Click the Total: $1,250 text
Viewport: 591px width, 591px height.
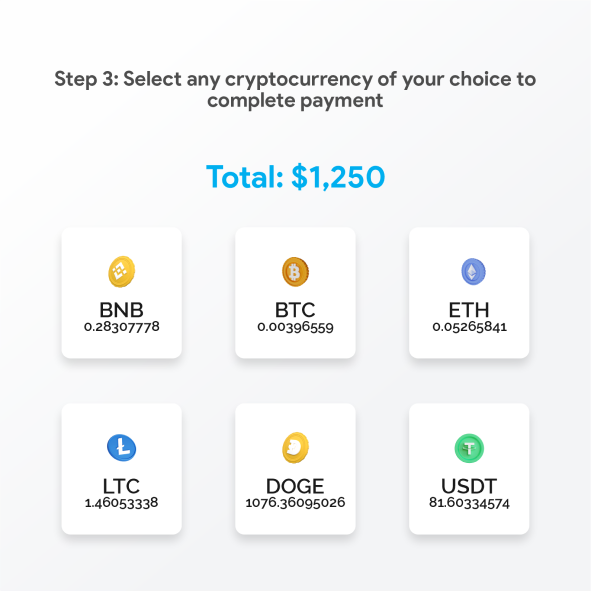tap(296, 176)
